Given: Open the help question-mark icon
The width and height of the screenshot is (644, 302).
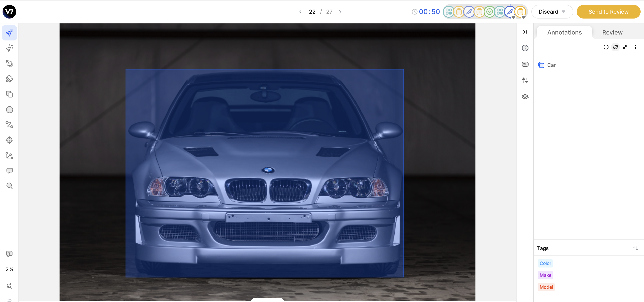Looking at the screenshot, I should click(x=9, y=254).
